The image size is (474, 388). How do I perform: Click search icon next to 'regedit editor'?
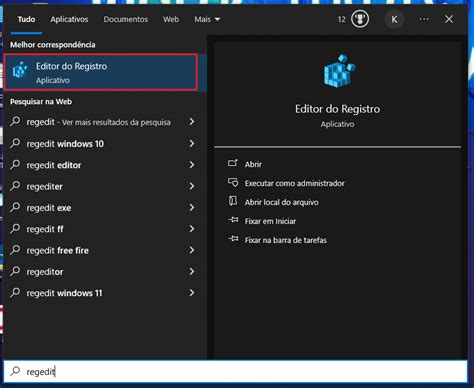click(15, 164)
